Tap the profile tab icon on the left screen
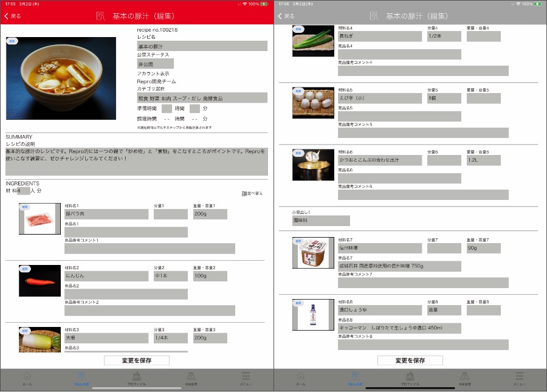547x392 pixels. [136, 377]
